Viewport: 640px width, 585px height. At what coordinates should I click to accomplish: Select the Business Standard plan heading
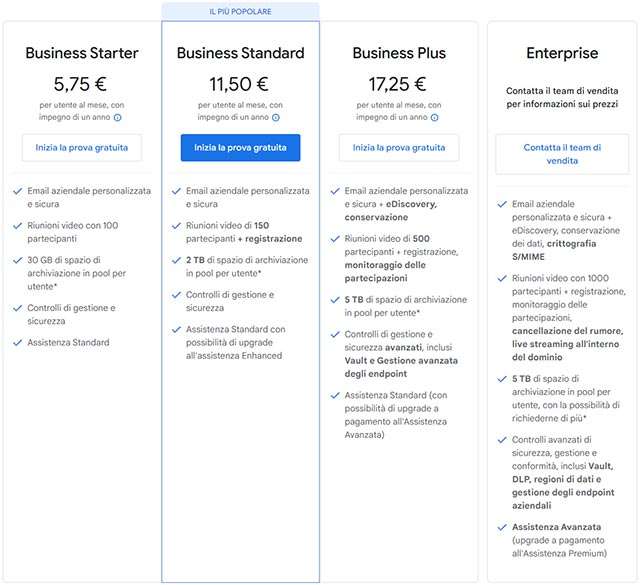pos(240,53)
